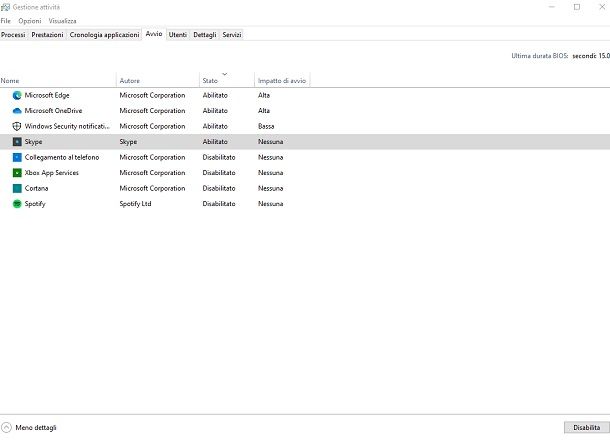The width and height of the screenshot is (610, 441).
Task: Click Alta impact of Microsoft OneDrive
Action: click(x=264, y=111)
